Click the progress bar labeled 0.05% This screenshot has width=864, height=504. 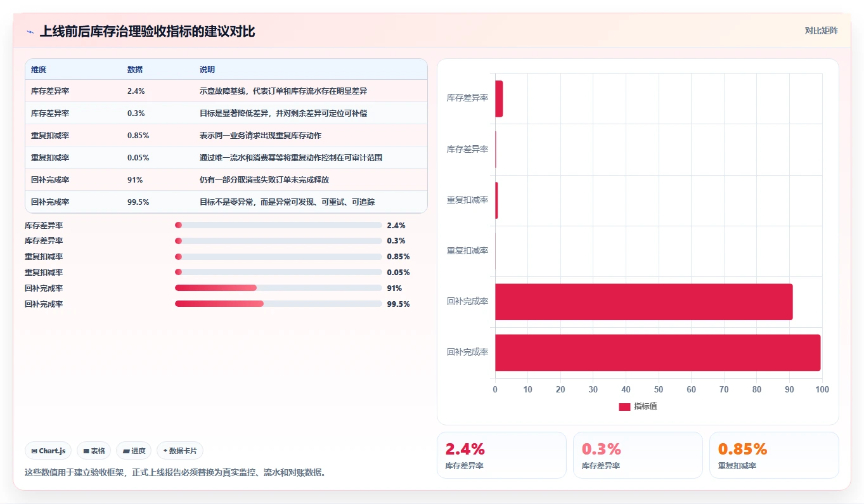pyautogui.click(x=278, y=273)
